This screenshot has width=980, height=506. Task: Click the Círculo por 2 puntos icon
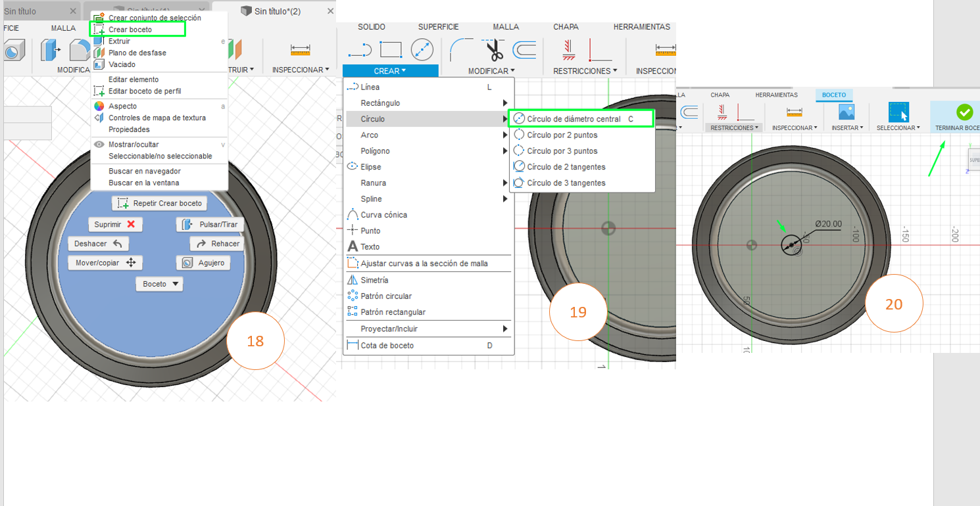click(x=518, y=135)
